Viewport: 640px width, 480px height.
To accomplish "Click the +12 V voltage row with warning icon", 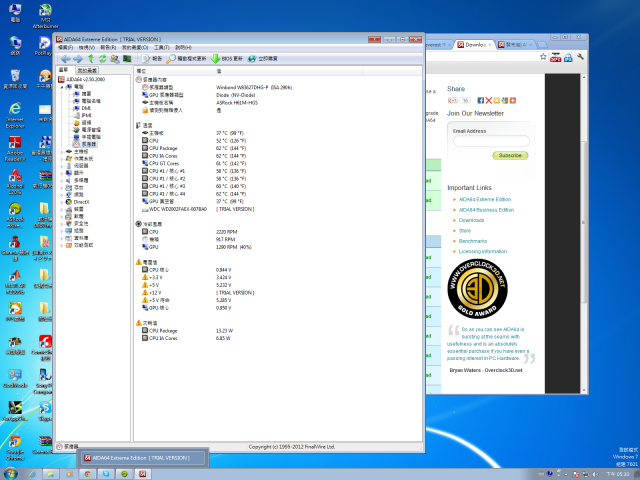I will point(198,293).
